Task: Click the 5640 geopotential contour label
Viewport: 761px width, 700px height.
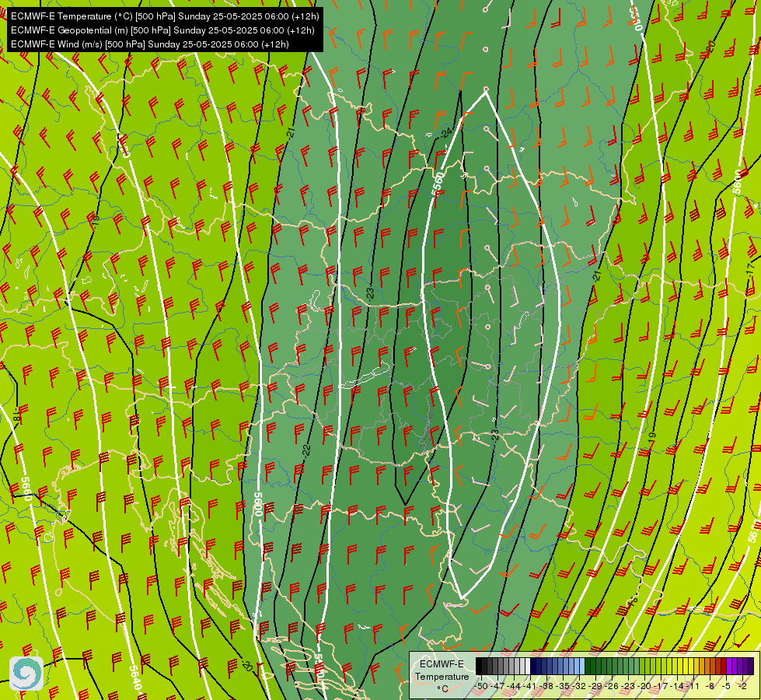Action: click(136, 677)
